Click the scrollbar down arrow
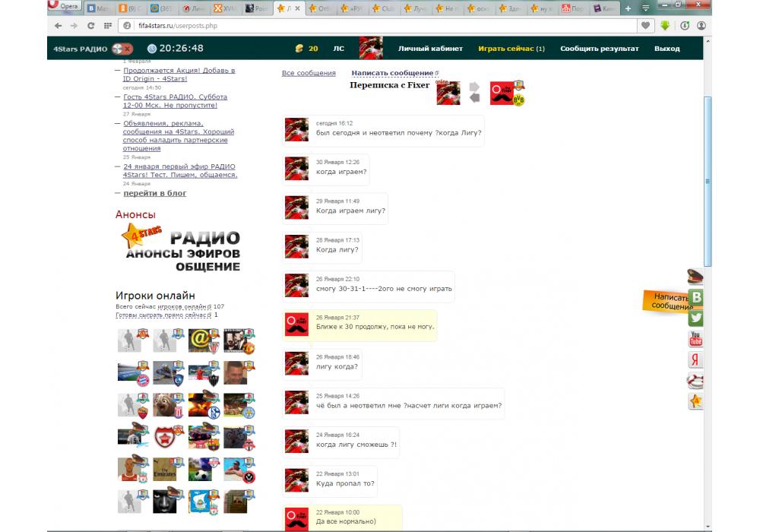 (x=708, y=527)
